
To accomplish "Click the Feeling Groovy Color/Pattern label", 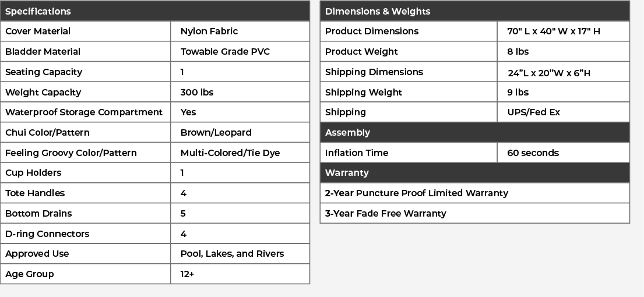I will tap(71, 153).
